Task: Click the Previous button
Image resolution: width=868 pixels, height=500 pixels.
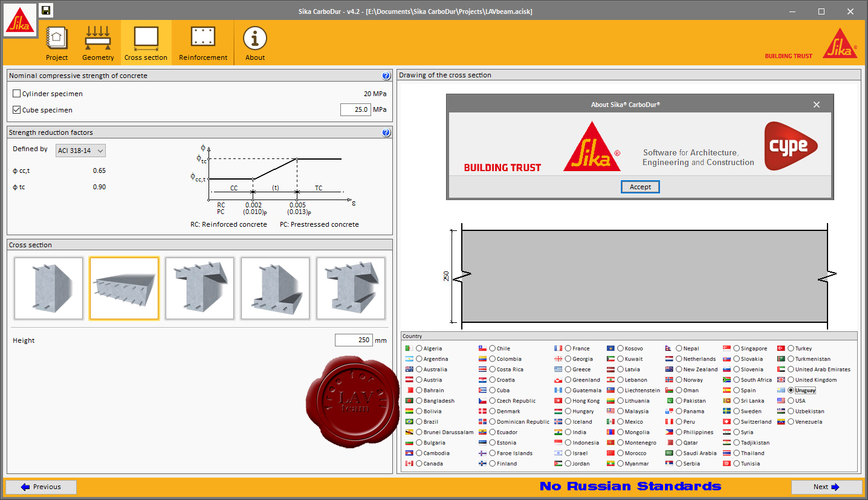Action: [x=41, y=487]
